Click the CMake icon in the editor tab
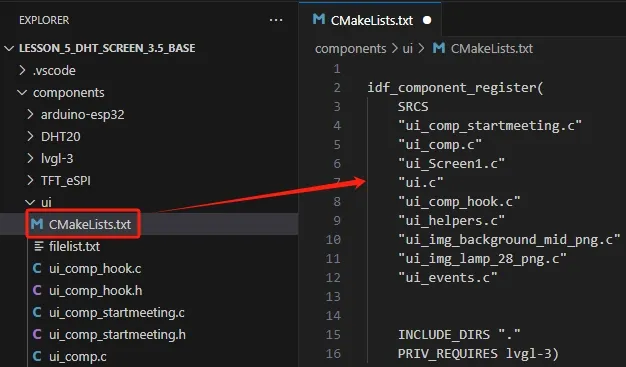The height and width of the screenshot is (367, 626). coord(319,19)
